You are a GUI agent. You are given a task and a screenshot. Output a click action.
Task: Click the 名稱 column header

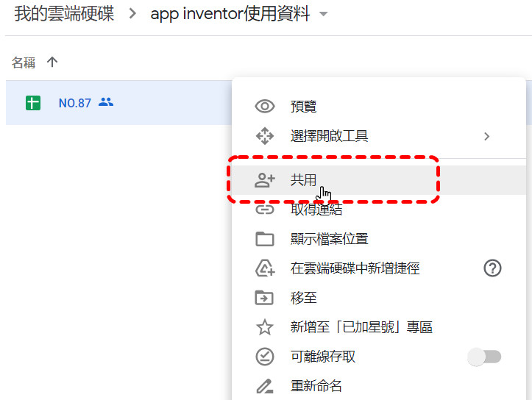click(24, 63)
